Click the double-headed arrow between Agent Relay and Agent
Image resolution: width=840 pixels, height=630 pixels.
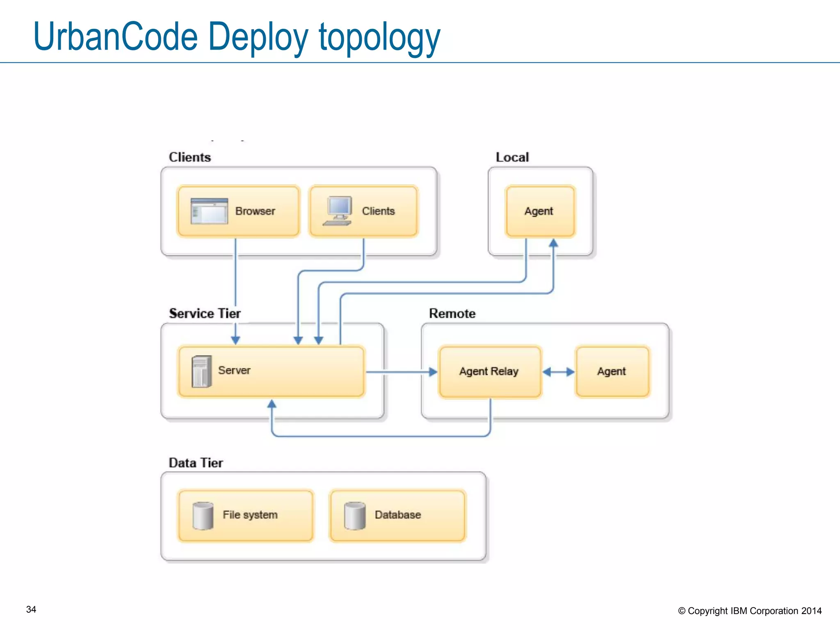pos(558,372)
